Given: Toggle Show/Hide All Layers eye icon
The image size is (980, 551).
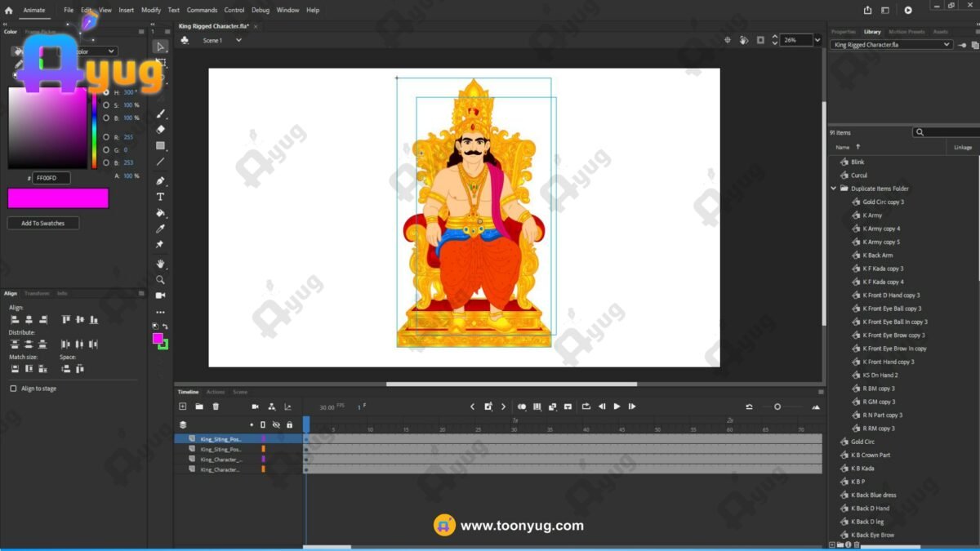Looking at the screenshot, I should click(276, 424).
